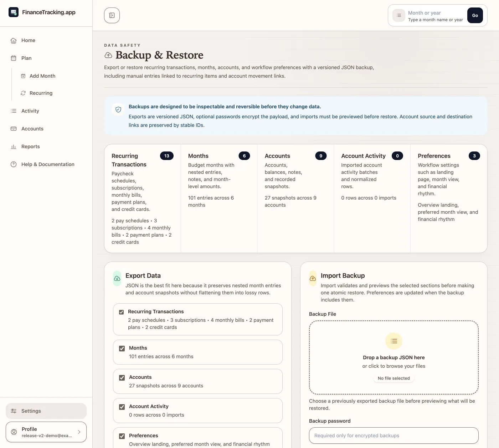499x448 pixels.
Task: Click the Months summary card title
Action: (x=198, y=156)
